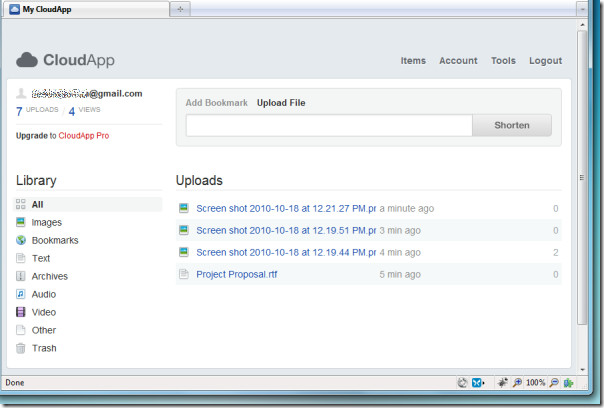Click the gmail.com account email text

click(87, 94)
